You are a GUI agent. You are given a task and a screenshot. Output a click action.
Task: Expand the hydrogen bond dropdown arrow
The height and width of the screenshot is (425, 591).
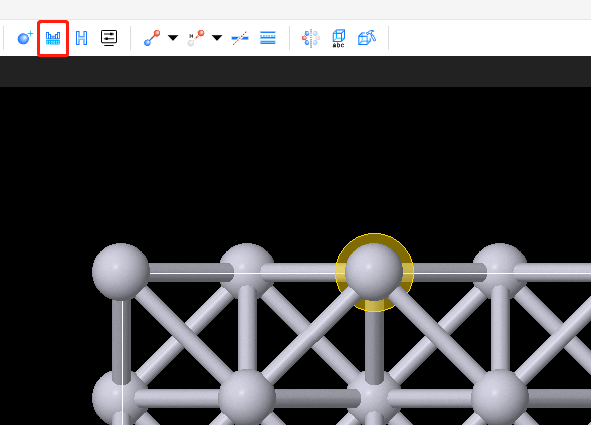point(217,37)
